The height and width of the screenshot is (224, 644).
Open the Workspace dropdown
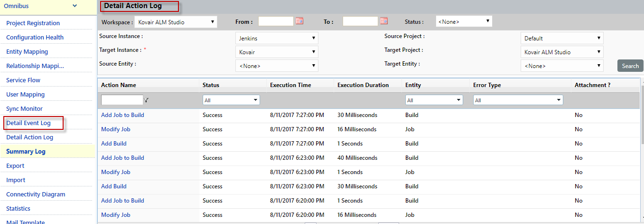tap(176, 22)
